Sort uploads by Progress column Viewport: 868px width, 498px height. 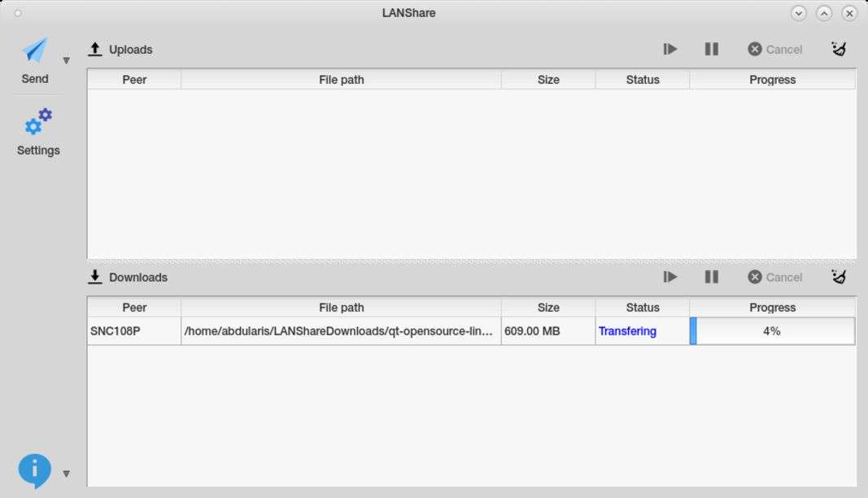pyautogui.click(x=773, y=79)
